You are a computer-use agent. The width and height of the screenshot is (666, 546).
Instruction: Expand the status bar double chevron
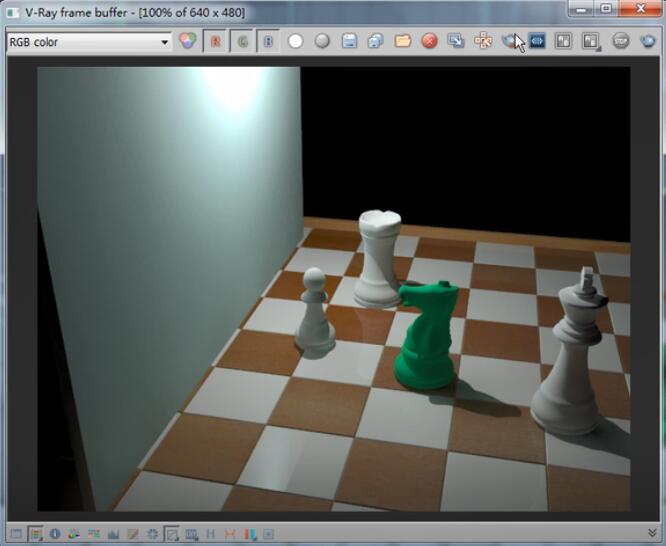652,533
